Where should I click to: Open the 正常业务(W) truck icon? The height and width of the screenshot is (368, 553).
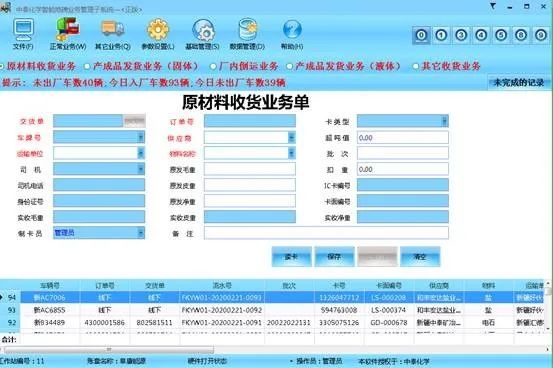(68, 29)
